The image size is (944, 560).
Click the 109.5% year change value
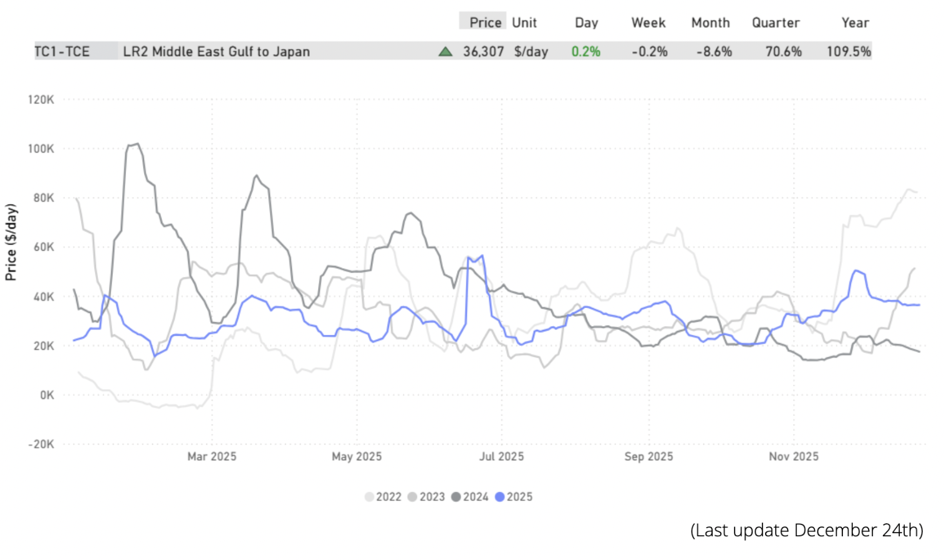click(849, 52)
